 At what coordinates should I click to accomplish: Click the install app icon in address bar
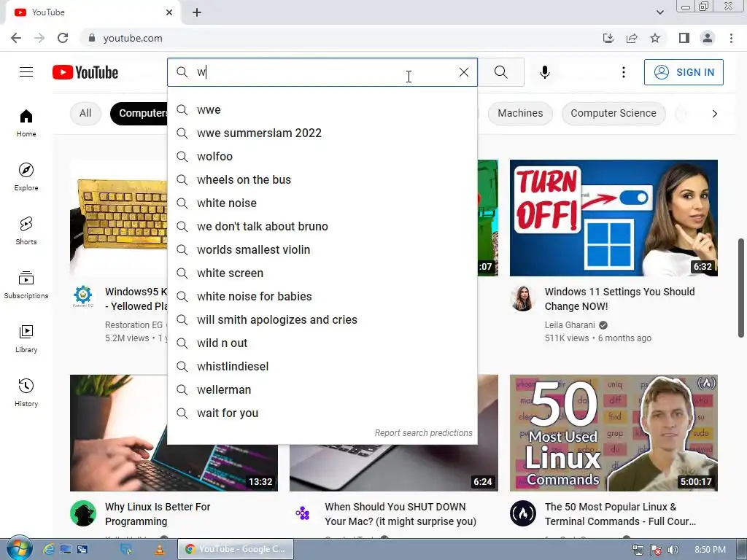pos(608,38)
